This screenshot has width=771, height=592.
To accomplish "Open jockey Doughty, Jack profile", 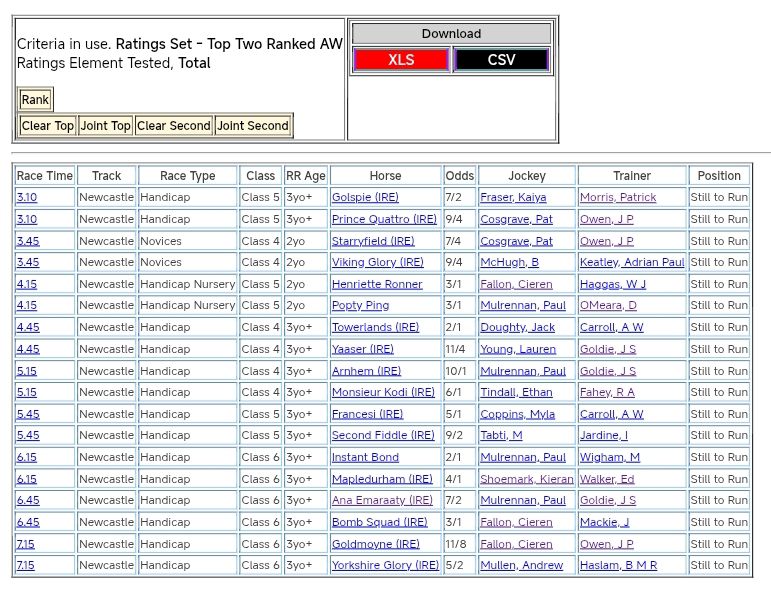I will 517,328.
